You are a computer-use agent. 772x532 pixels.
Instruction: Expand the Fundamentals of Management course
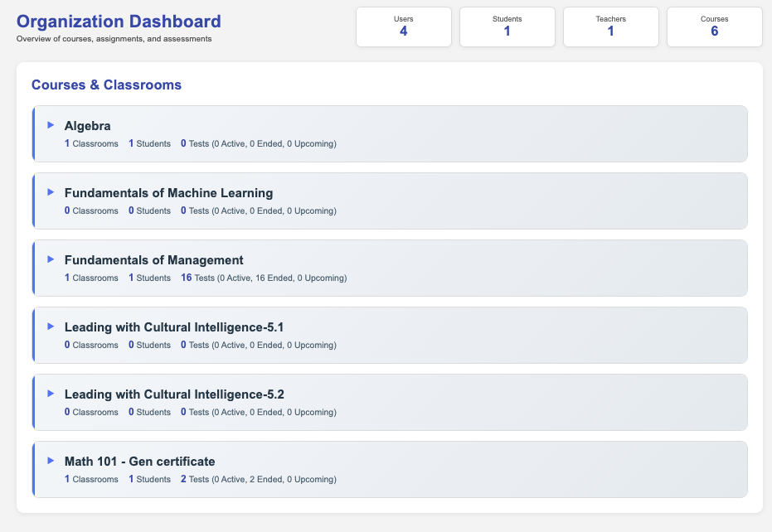pos(51,258)
